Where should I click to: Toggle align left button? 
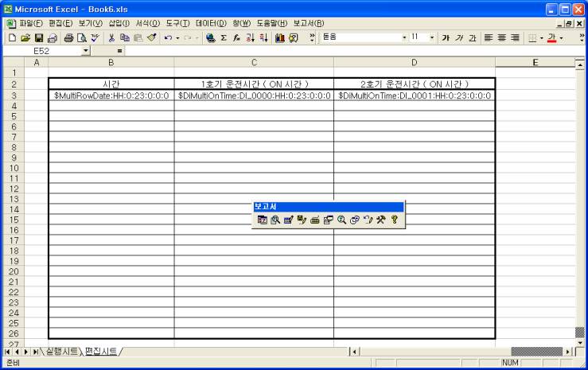[x=488, y=37]
